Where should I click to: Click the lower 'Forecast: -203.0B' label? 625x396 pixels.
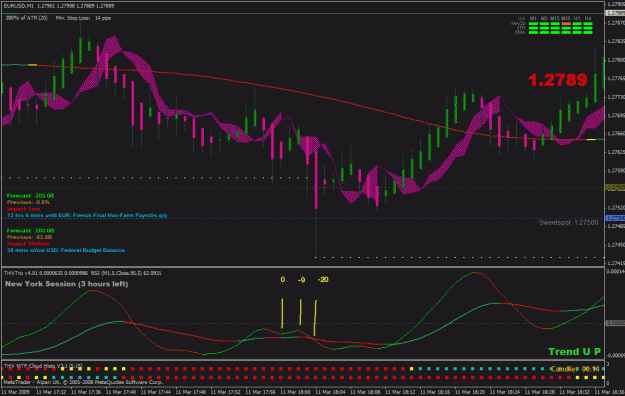click(x=30, y=231)
